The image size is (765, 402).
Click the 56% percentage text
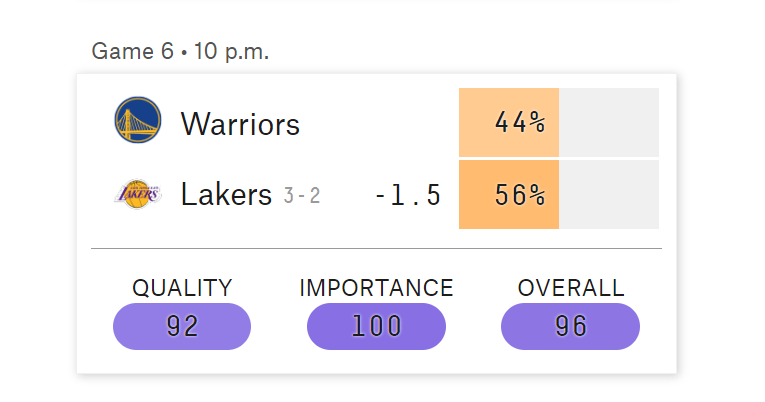520,195
